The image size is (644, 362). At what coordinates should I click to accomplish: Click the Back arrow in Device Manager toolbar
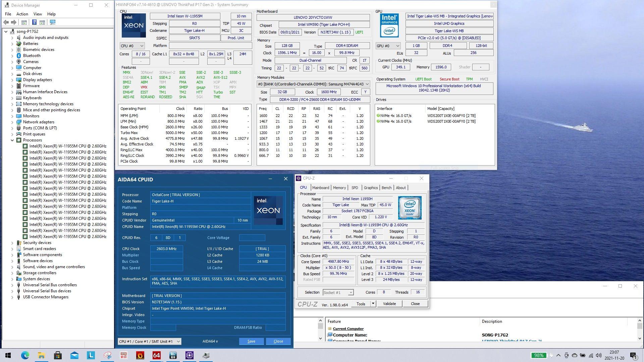6,22
